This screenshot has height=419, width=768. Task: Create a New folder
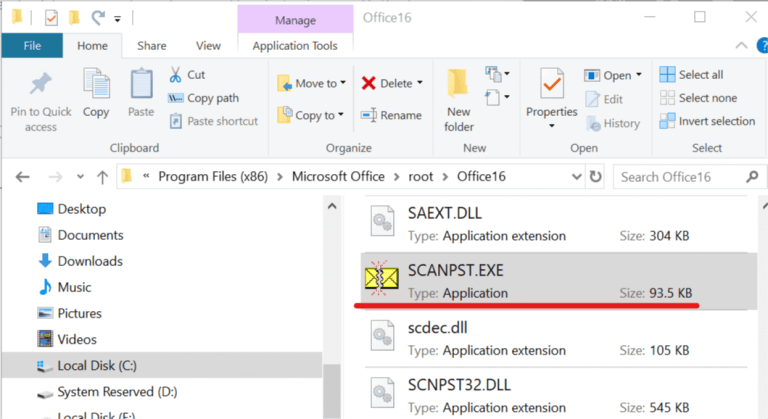[x=458, y=100]
